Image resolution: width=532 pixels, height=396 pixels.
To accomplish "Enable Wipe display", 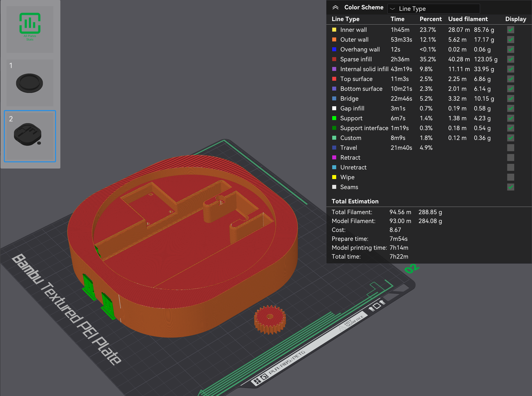I will point(510,177).
